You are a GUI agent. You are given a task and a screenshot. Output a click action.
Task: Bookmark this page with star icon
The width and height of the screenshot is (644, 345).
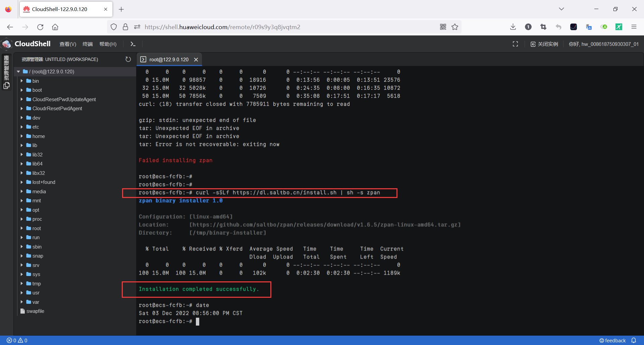(455, 27)
